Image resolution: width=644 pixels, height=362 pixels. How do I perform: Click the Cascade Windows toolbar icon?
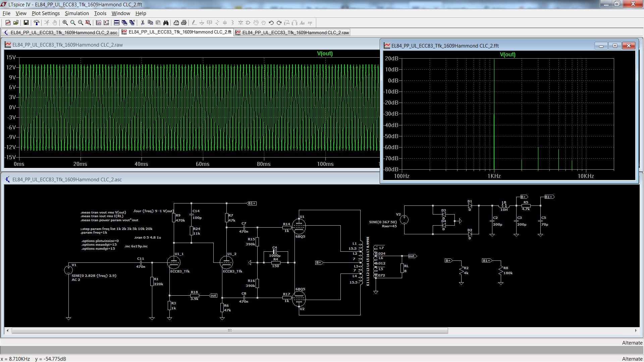pos(124,23)
